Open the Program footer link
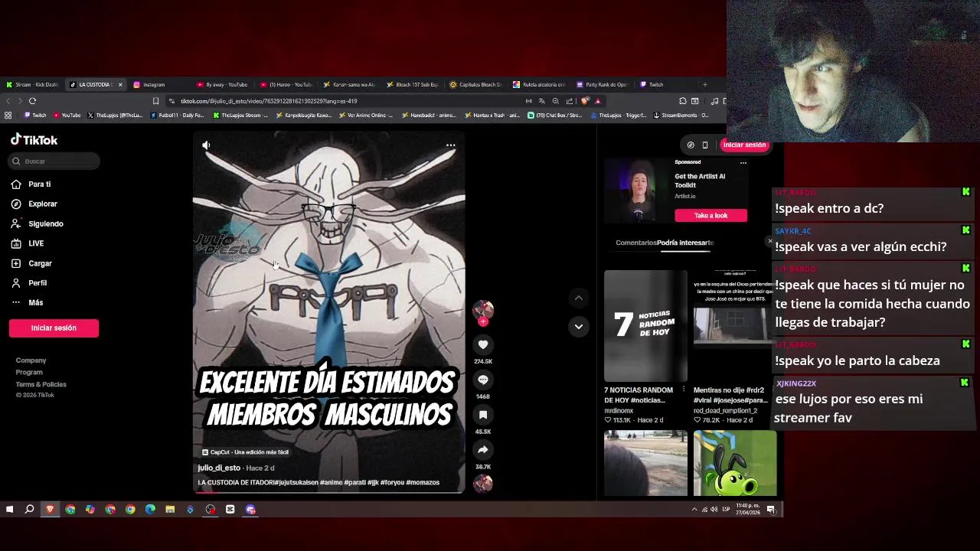980x551 pixels. 29,372
